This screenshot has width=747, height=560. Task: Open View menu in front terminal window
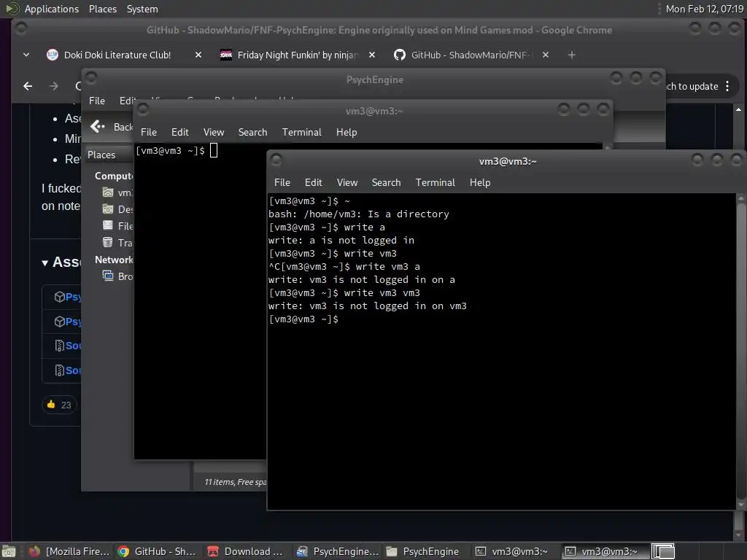pyautogui.click(x=347, y=183)
